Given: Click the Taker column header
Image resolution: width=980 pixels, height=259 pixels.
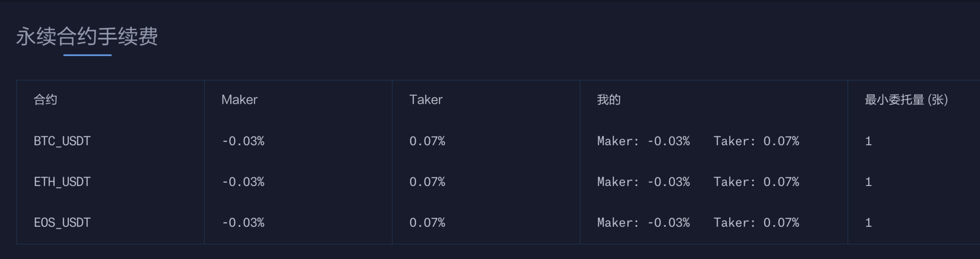Looking at the screenshot, I should (x=426, y=99).
